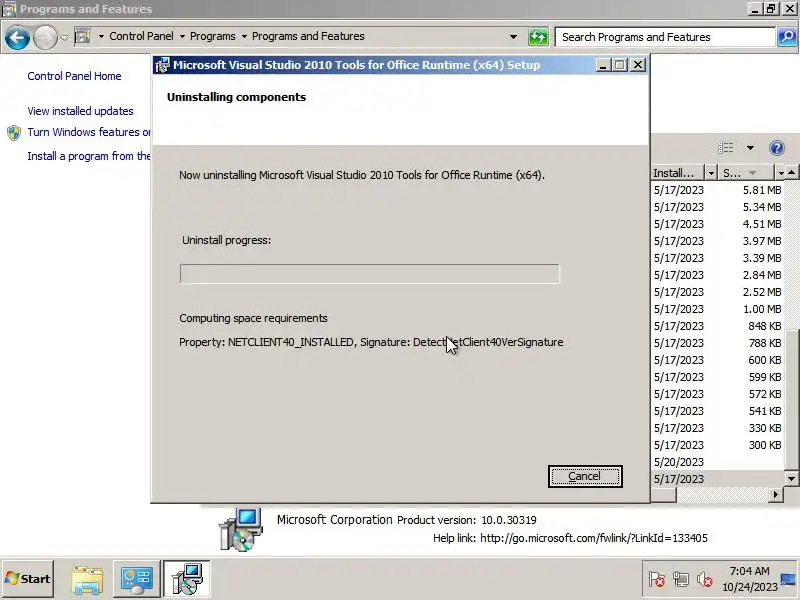
Task: Select row with size 599 KB
Action: tap(717, 377)
